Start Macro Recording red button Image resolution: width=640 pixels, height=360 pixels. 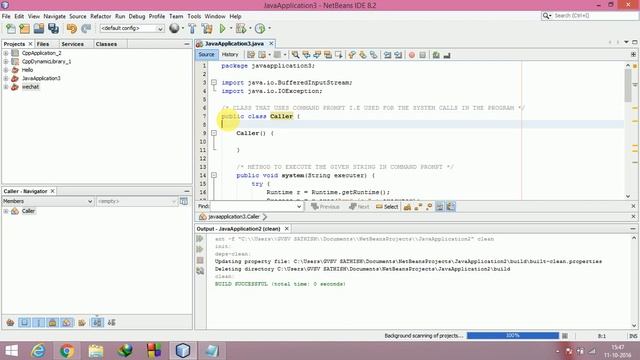412,55
